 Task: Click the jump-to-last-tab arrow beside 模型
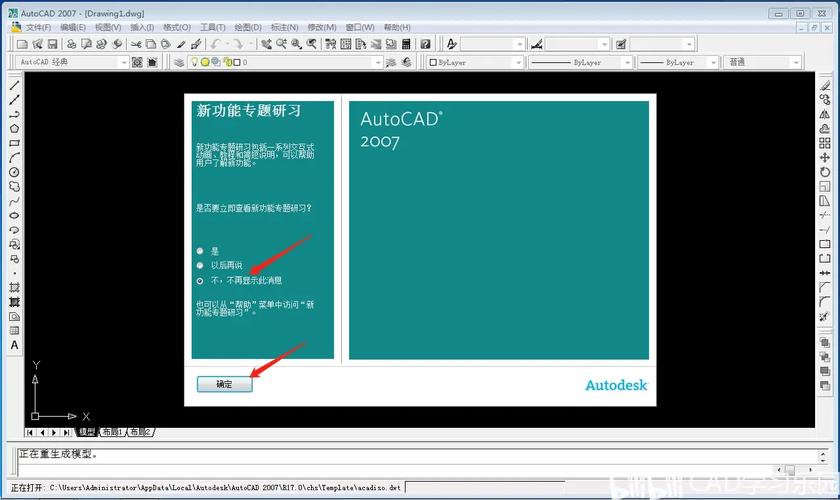point(66,432)
